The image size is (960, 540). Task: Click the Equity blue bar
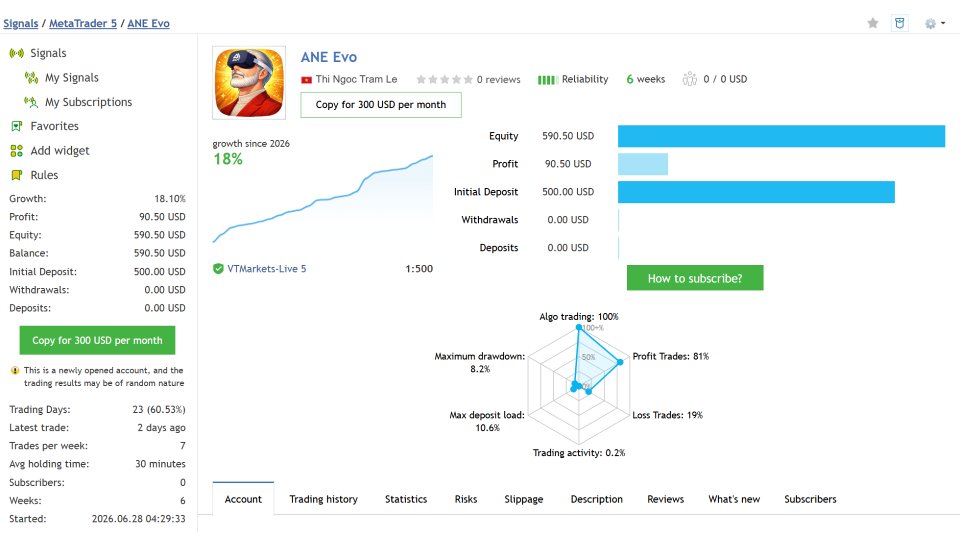click(x=781, y=136)
